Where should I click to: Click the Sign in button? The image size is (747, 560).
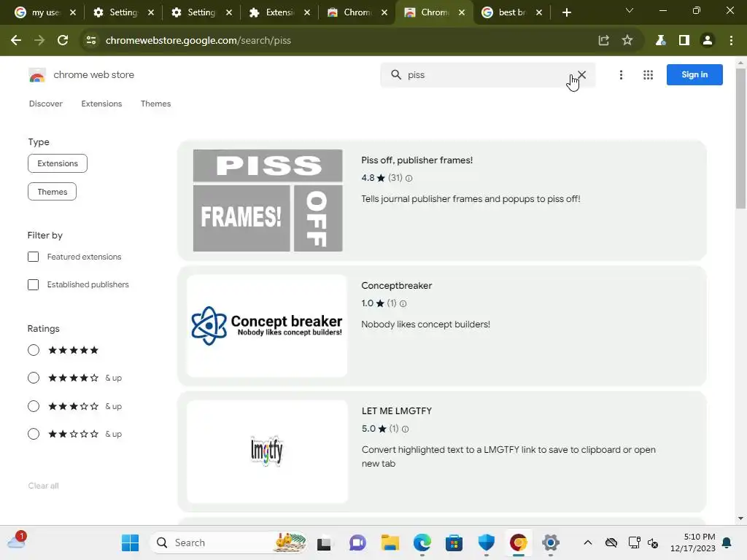[694, 75]
